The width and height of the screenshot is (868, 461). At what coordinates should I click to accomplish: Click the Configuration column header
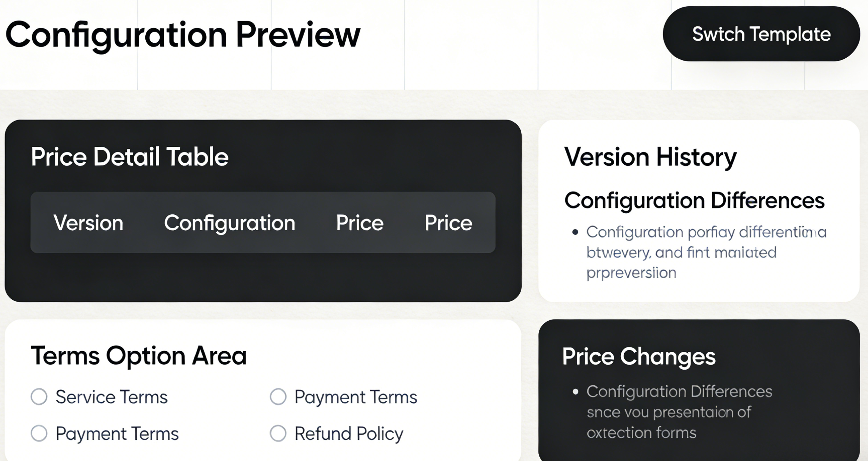point(230,223)
